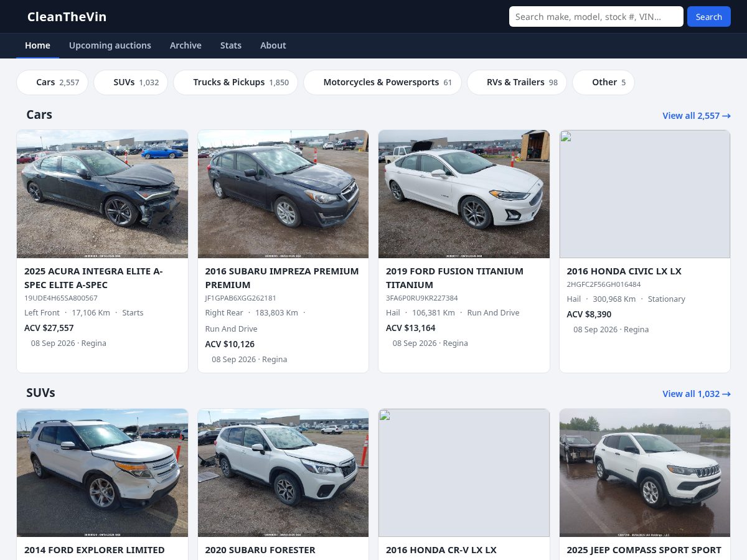Open the About tab
Screen dimensions: 747x560
click(273, 45)
